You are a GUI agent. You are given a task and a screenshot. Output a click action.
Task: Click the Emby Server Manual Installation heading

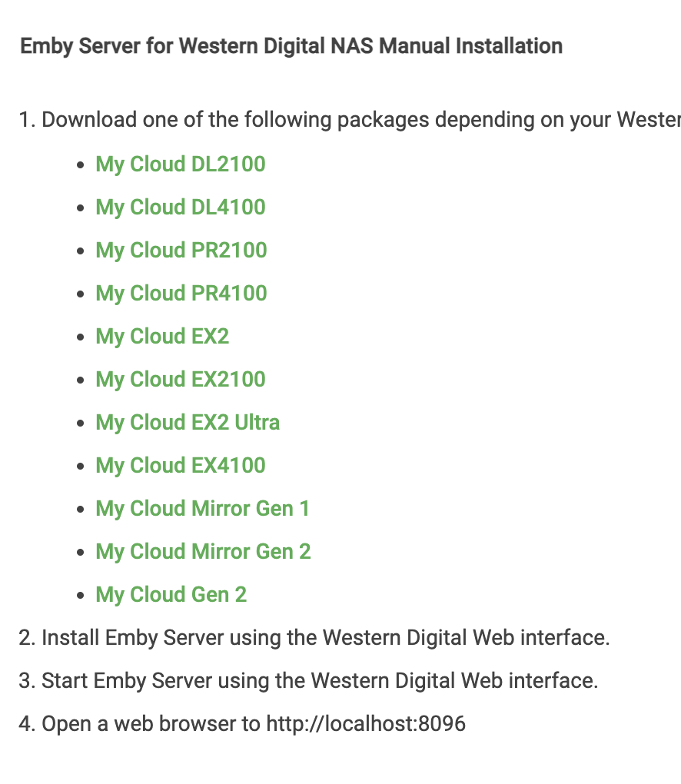(291, 46)
